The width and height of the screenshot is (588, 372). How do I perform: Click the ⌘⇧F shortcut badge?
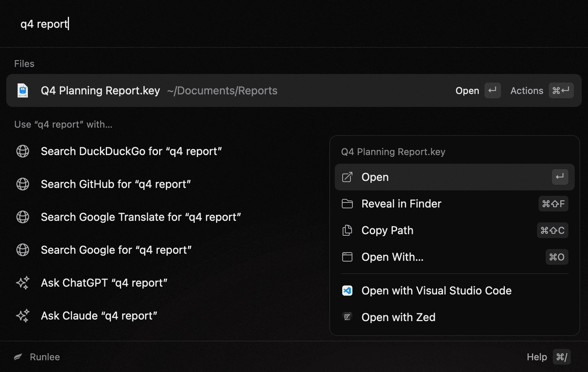(x=553, y=204)
